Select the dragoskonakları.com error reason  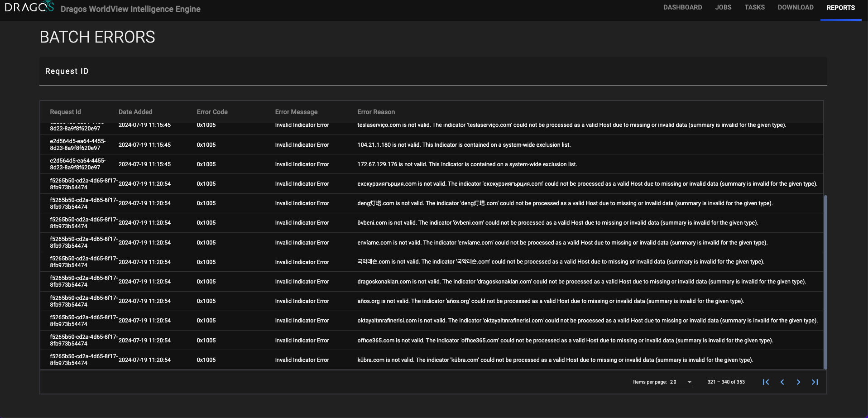(581, 282)
